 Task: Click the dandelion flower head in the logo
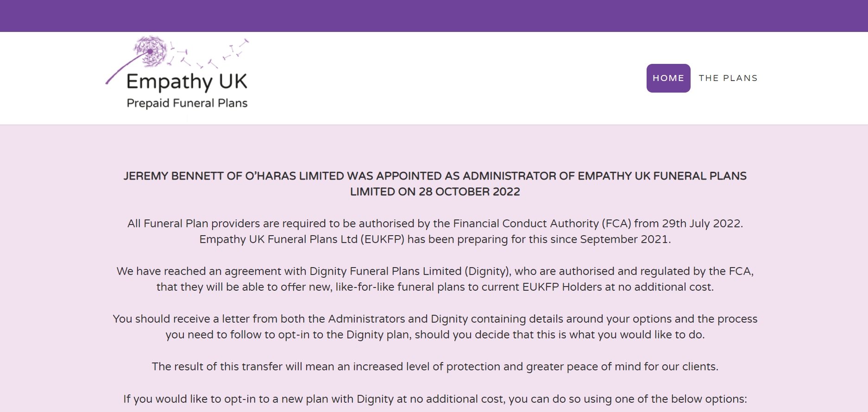point(150,51)
